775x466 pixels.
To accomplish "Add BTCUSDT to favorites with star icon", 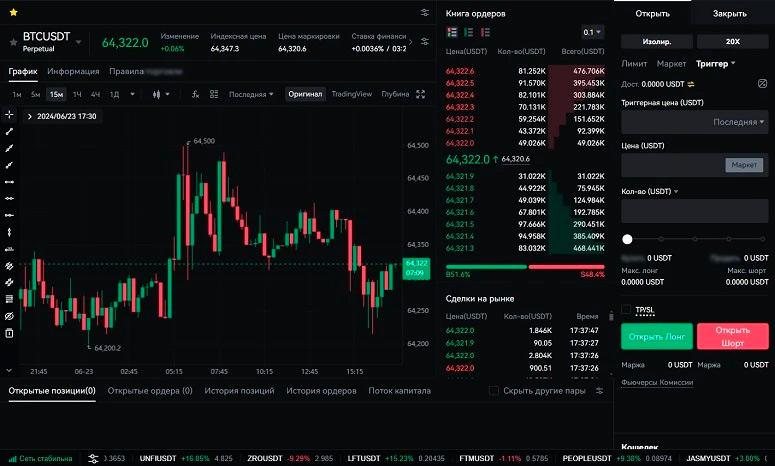I will 12,43.
